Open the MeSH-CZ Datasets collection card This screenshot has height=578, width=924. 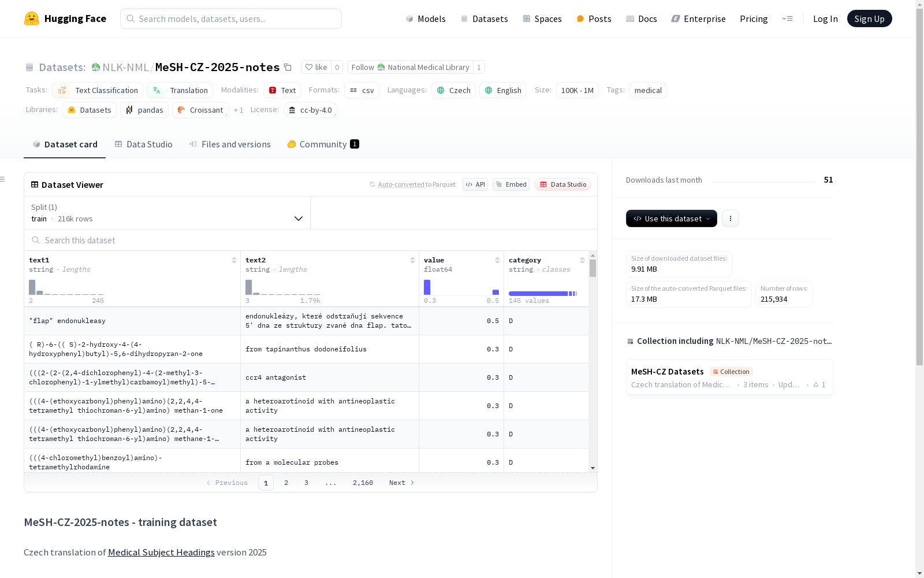click(x=729, y=377)
